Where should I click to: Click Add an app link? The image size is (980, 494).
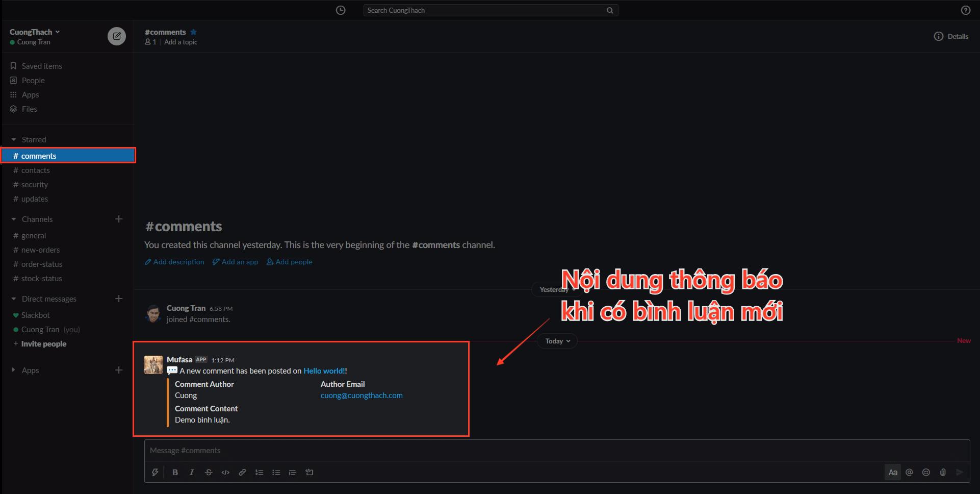click(x=236, y=262)
